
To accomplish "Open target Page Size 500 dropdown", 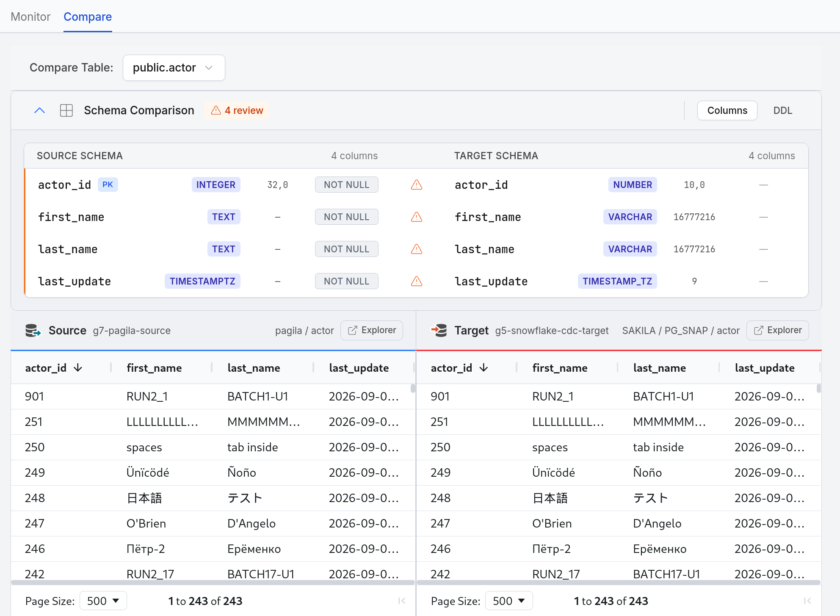I will coord(509,601).
